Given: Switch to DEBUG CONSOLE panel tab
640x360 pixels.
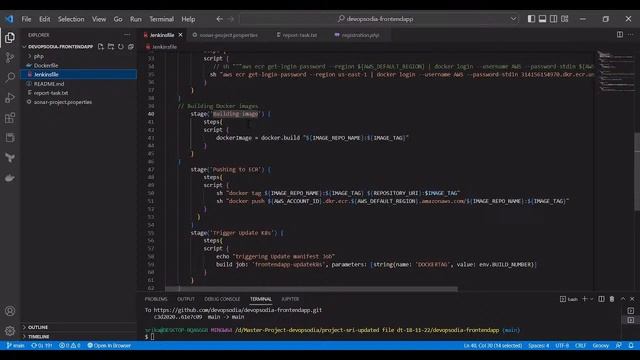Looking at the screenshot, I should coord(222,299).
